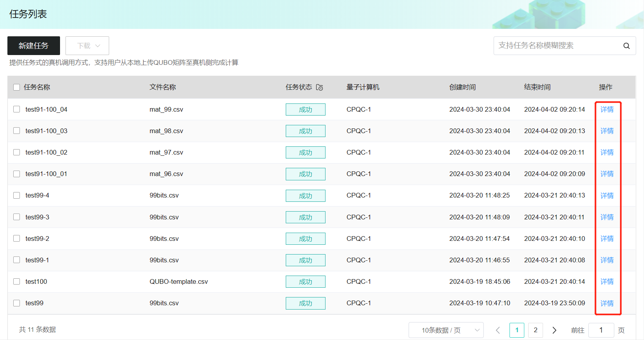The width and height of the screenshot is (644, 340).
Task: Open the 10条数据/页 page size dropdown
Action: [x=446, y=330]
